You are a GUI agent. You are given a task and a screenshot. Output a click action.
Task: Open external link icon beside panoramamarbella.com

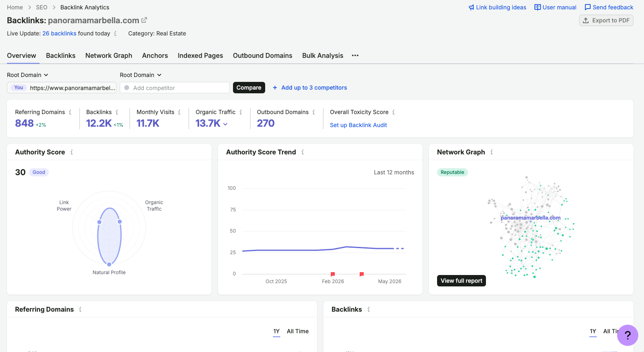pos(144,20)
